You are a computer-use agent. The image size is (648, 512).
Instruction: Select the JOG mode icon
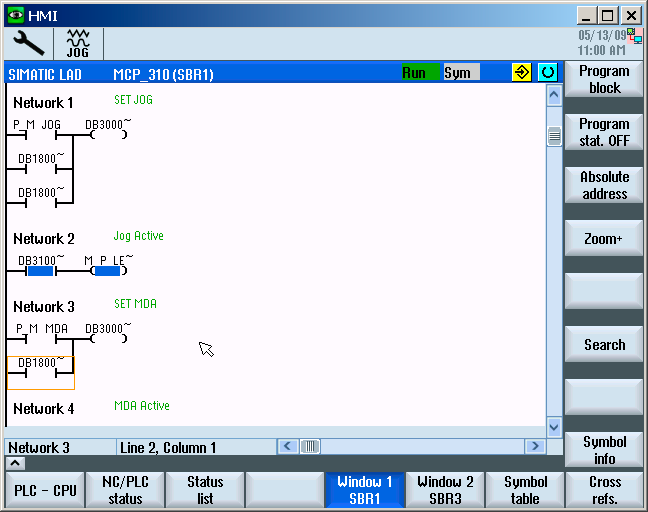(78, 43)
